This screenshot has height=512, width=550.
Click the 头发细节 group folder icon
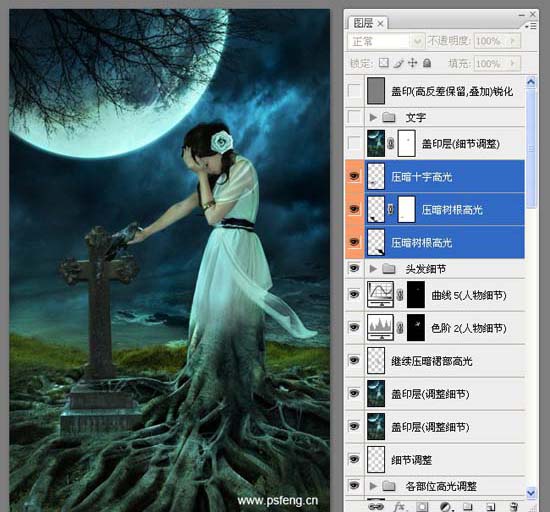[x=389, y=269]
